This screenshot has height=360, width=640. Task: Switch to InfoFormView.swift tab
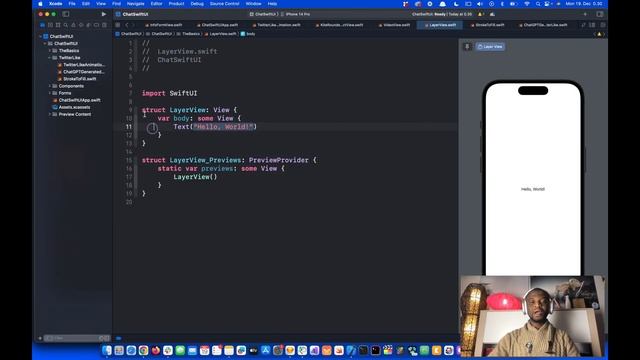point(164,25)
